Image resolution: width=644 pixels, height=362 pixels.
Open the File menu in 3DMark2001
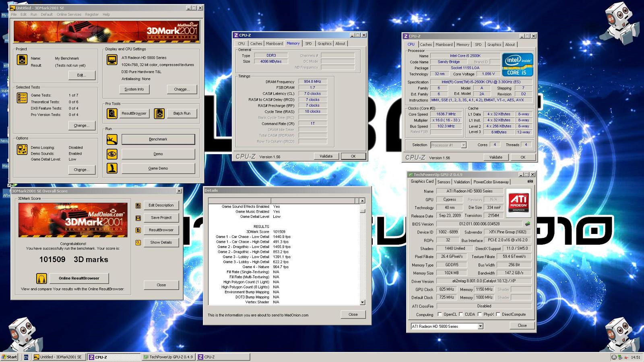coord(14,14)
